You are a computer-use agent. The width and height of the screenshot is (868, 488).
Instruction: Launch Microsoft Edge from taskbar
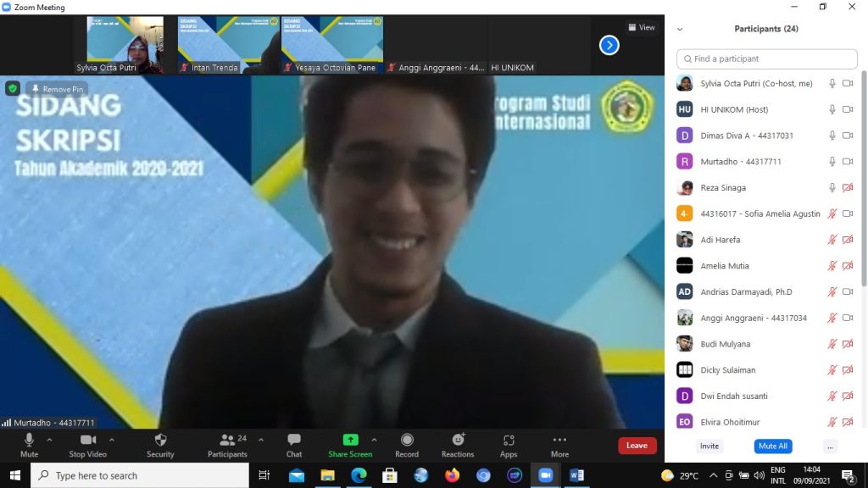[359, 475]
